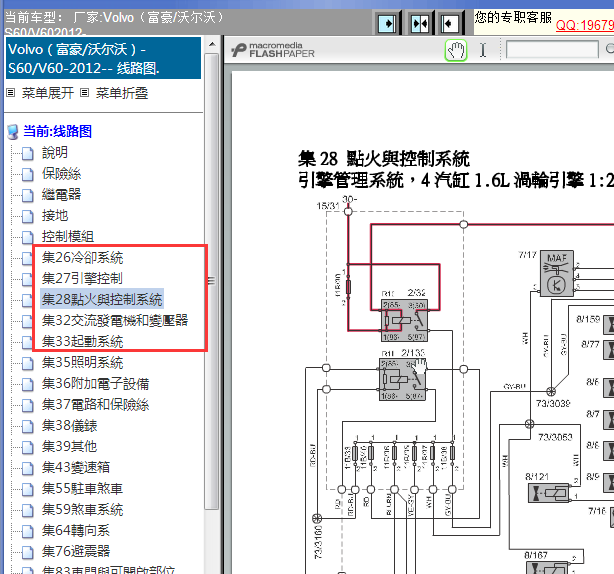This screenshot has height=574, width=614.
Task: Open 集76避震器 diagram
Action: click(76, 551)
